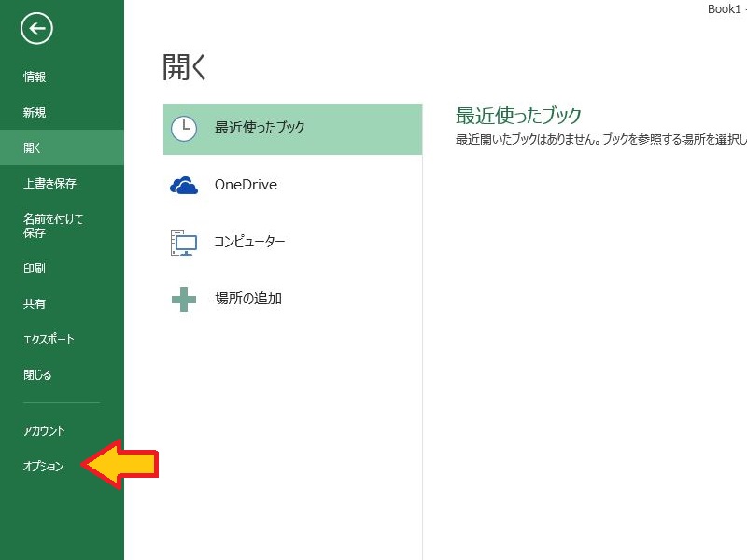
Task: Select エクスポート from the sidebar
Action: coord(49,340)
